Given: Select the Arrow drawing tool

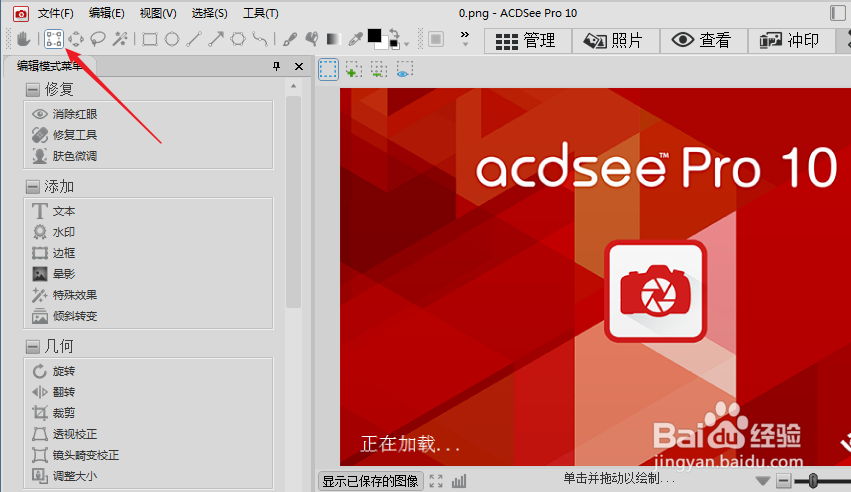Looking at the screenshot, I should point(216,39).
